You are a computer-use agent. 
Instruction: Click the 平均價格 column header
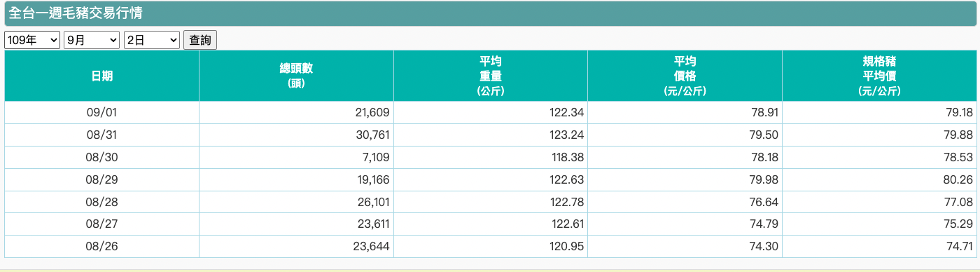coord(685,76)
